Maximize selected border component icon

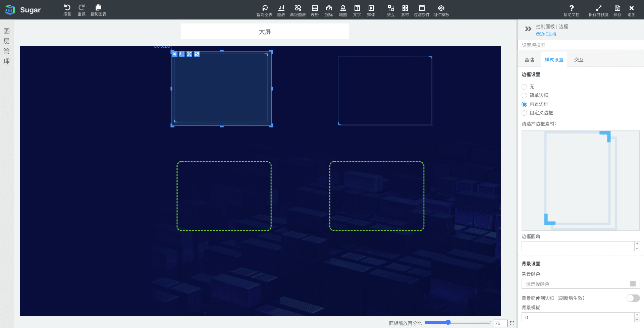[189, 54]
